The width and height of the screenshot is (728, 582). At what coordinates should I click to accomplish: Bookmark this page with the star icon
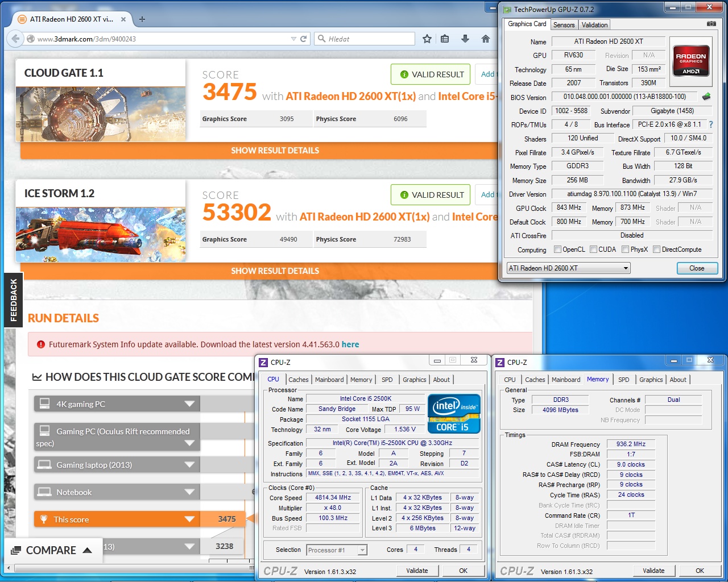click(427, 39)
